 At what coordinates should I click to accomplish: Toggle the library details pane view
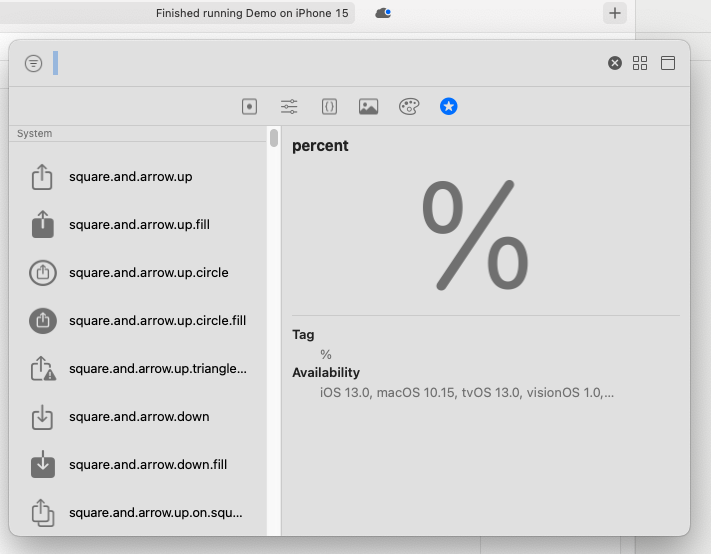(x=668, y=63)
